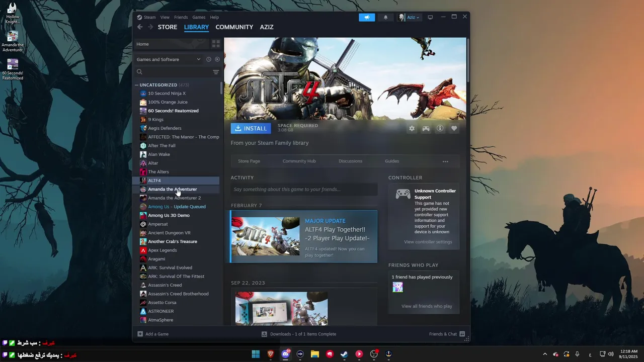Image resolution: width=644 pixels, height=362 pixels.
Task: Open Aziz account dropdown
Action: pos(413,17)
